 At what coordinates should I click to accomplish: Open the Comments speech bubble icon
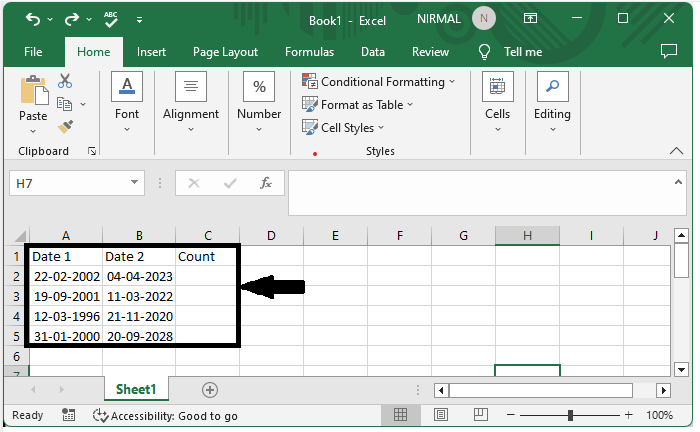point(669,52)
